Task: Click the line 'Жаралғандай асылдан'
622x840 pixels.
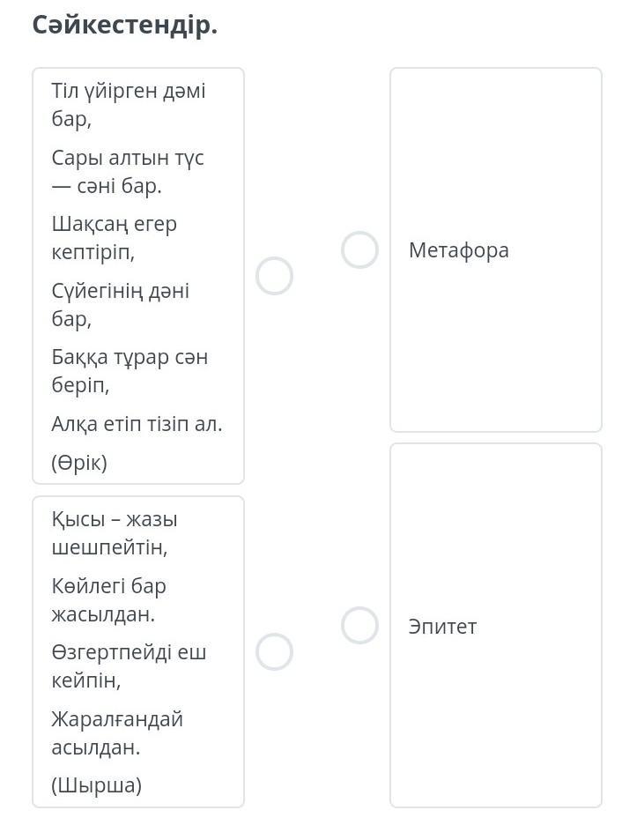Action: coord(117,733)
